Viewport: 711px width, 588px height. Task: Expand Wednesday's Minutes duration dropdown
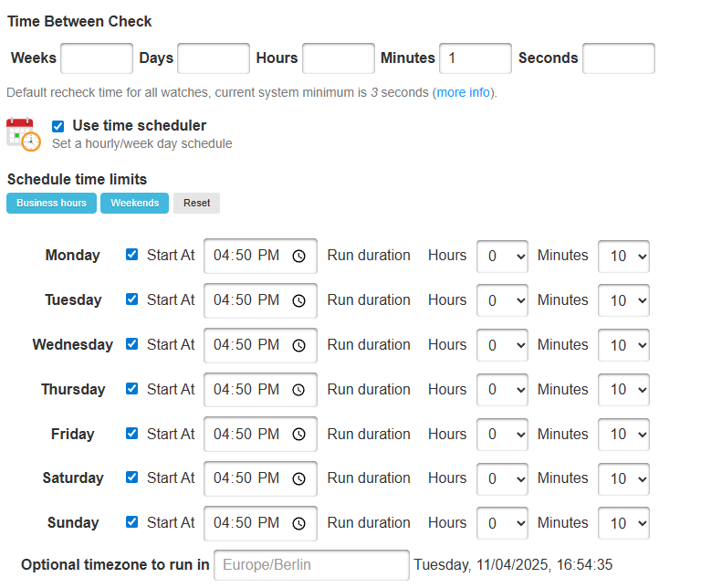point(623,345)
